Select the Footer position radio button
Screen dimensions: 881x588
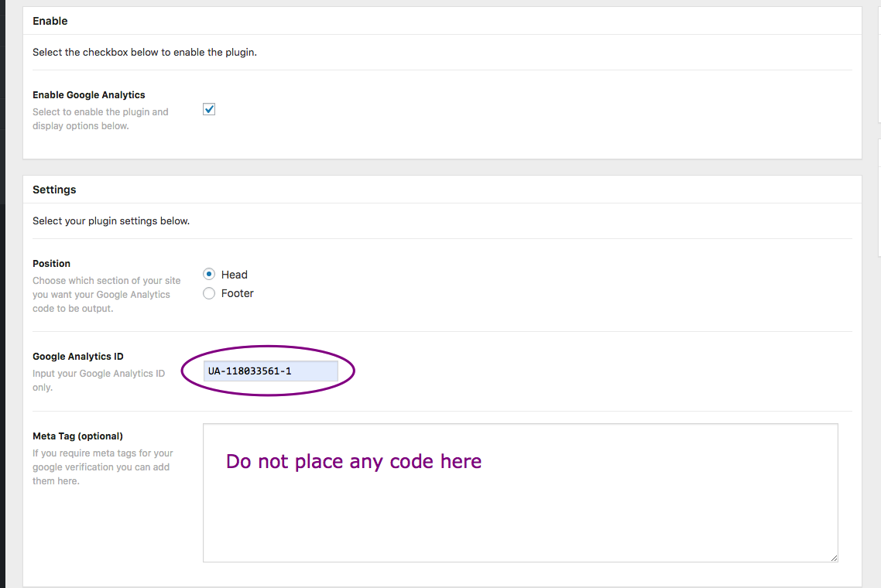coord(209,293)
